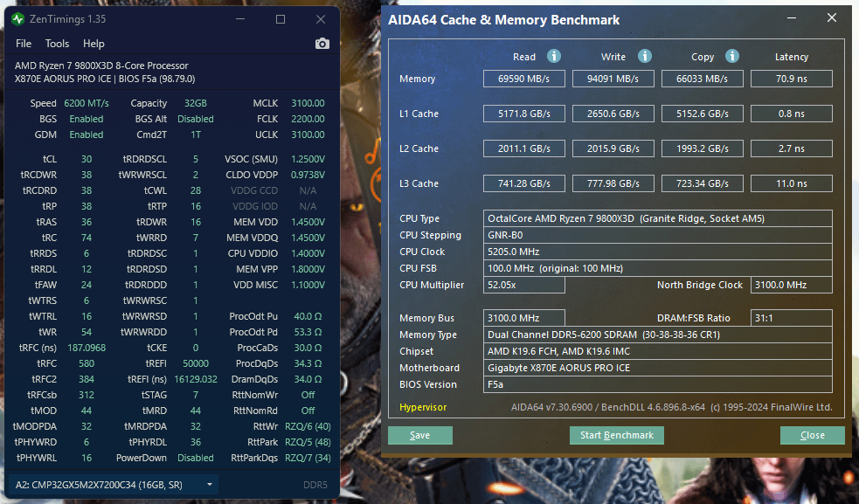Viewport: 859px width, 504px height.
Task: Click Motherboard field Gigabyte X870E AORUS
Action: [658, 368]
